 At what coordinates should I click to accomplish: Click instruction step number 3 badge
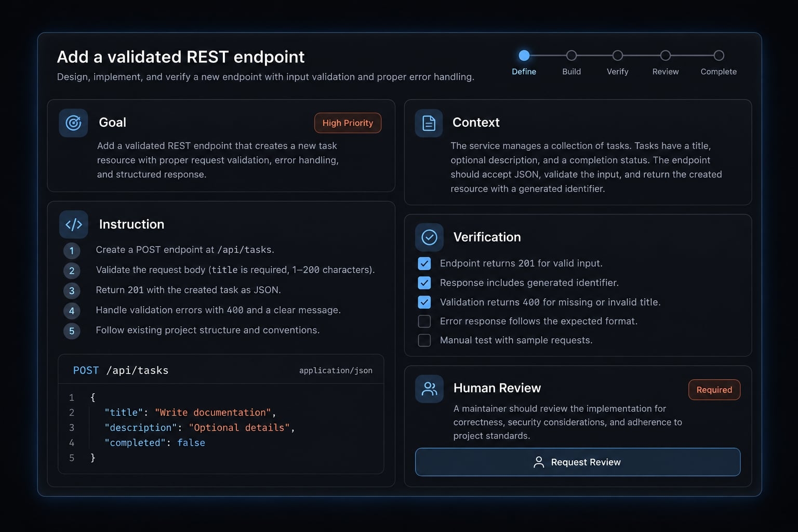coord(72,291)
